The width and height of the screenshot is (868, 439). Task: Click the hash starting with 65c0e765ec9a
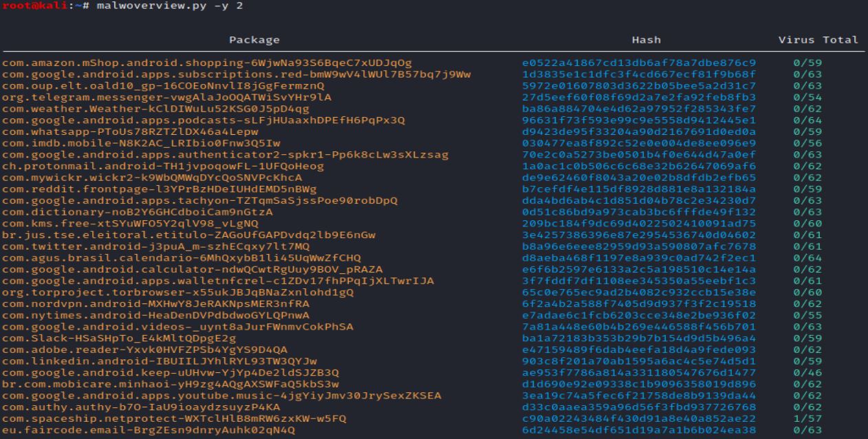[639, 291]
